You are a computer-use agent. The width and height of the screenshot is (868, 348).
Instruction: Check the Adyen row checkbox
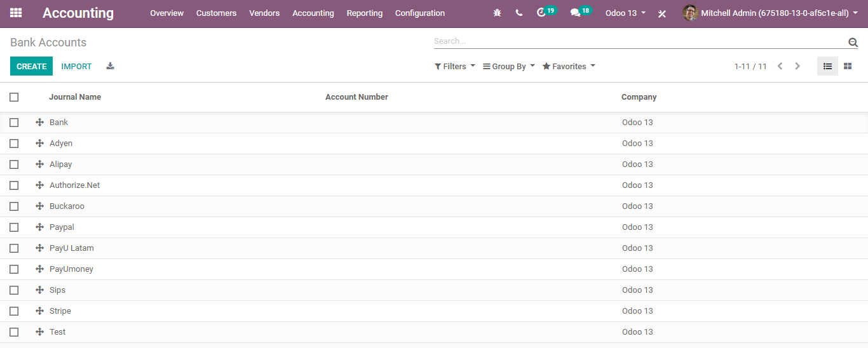tap(14, 144)
